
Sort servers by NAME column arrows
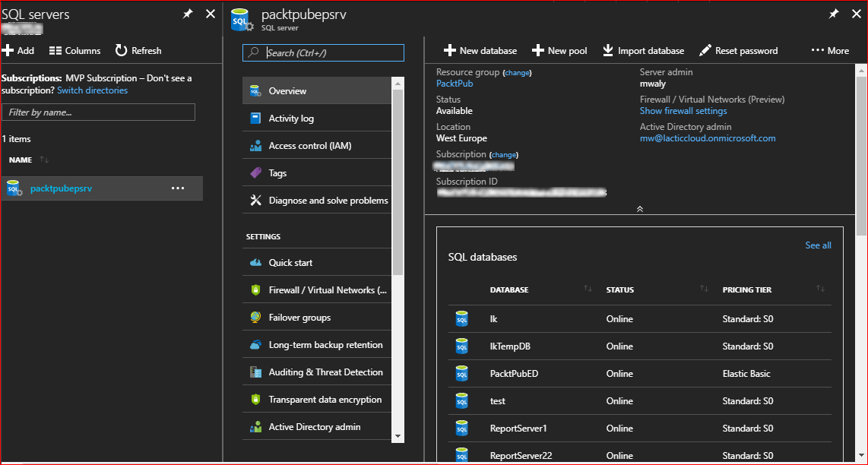click(44, 160)
